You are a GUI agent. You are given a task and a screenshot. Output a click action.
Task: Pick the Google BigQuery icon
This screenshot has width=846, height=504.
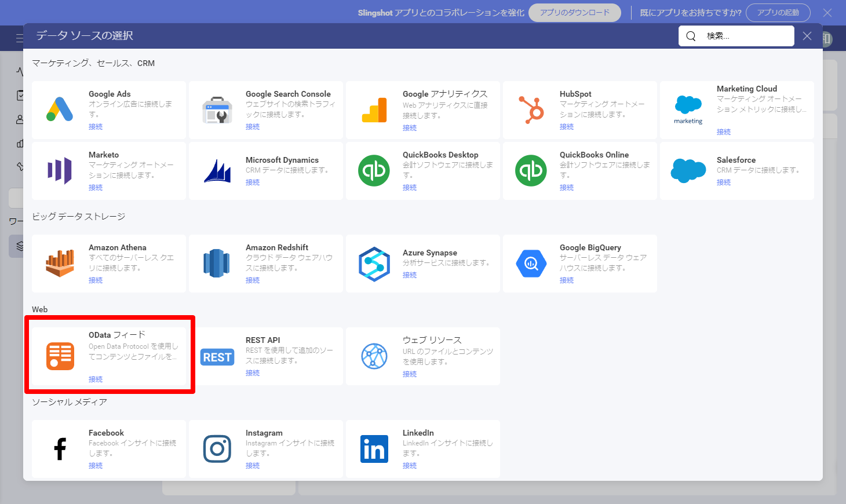pyautogui.click(x=531, y=264)
